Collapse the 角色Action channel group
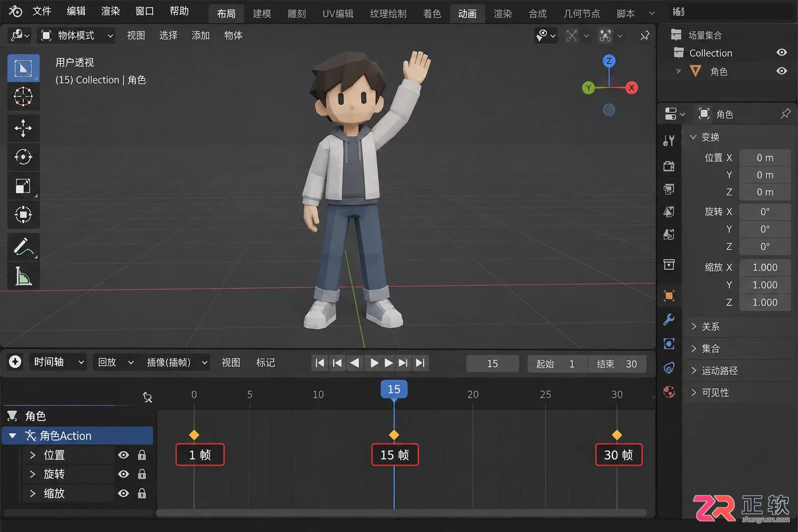 [x=13, y=436]
